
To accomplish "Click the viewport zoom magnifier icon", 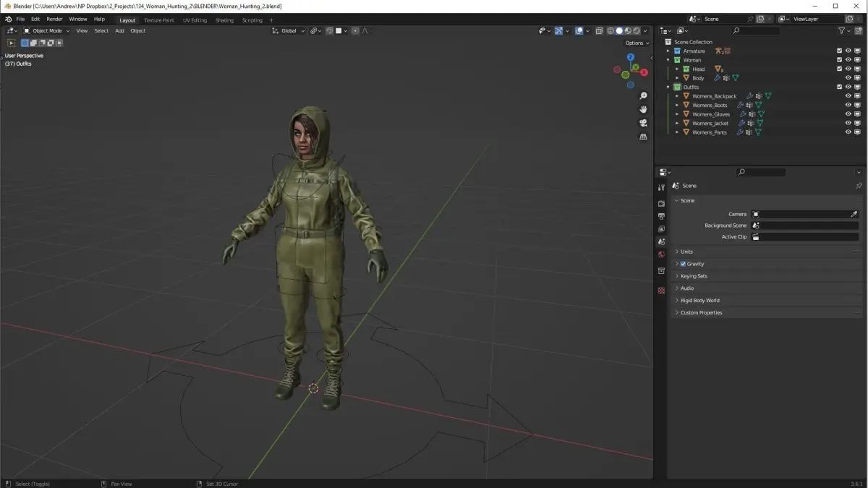I will click(x=643, y=95).
